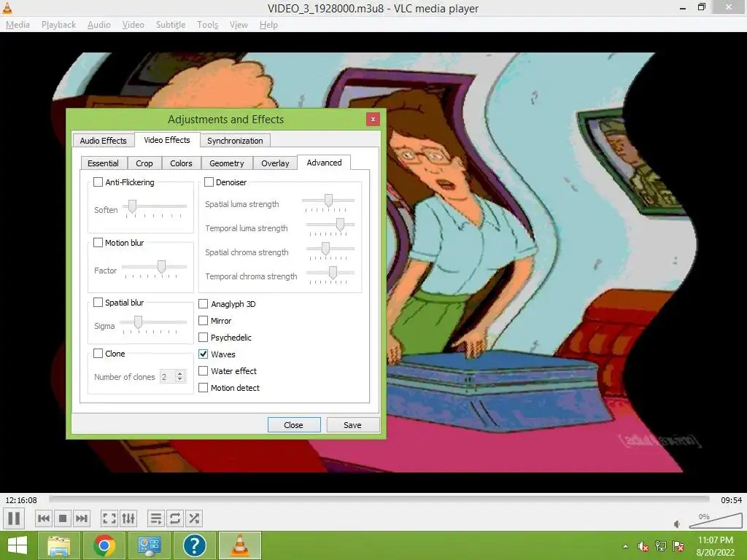
Task: Switch to Synchronization tab
Action: coord(235,141)
